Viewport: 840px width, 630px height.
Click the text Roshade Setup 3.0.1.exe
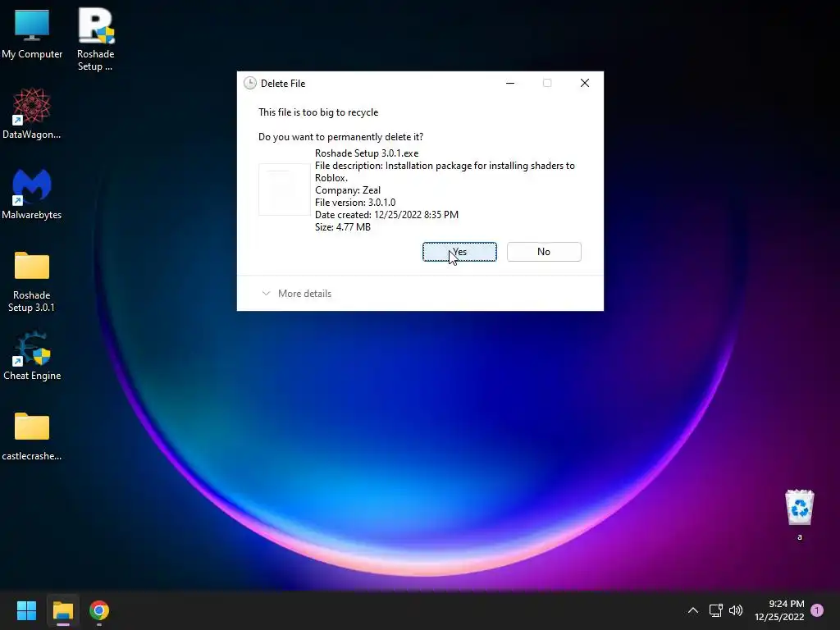(x=367, y=153)
